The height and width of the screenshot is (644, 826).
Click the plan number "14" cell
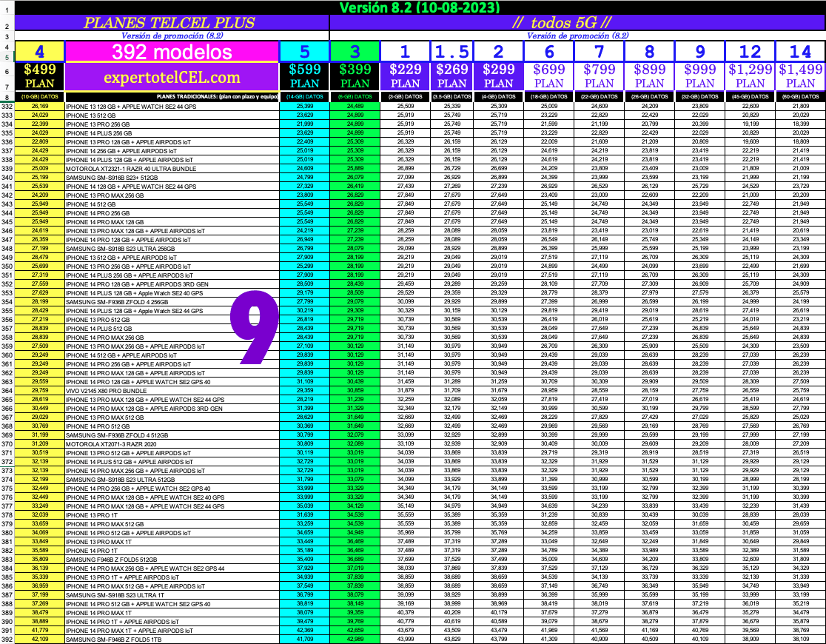click(x=801, y=51)
